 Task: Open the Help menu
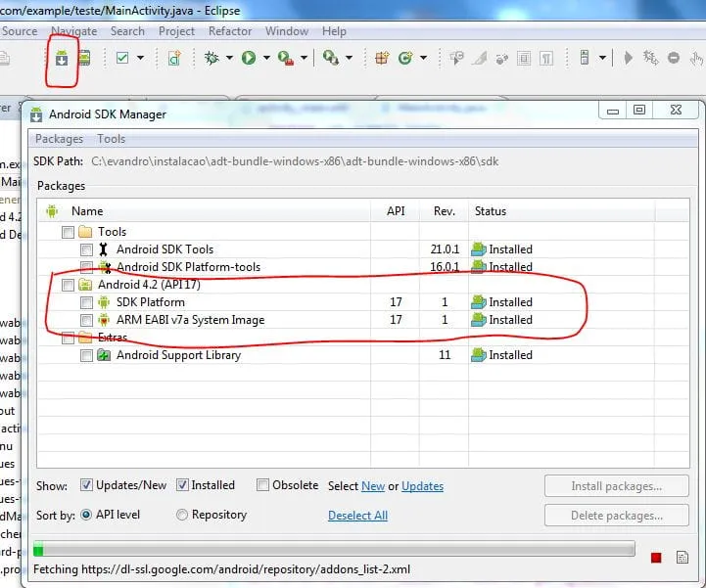[334, 31]
